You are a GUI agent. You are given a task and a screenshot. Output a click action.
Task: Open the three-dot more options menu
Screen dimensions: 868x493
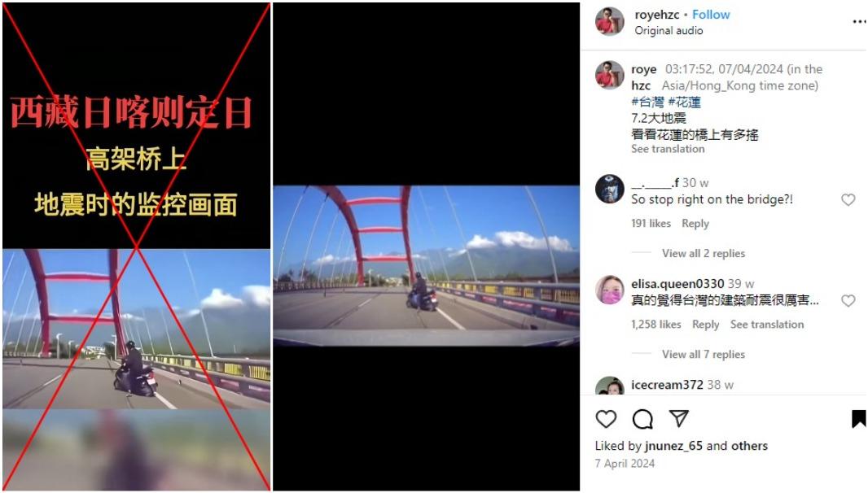pos(858,22)
